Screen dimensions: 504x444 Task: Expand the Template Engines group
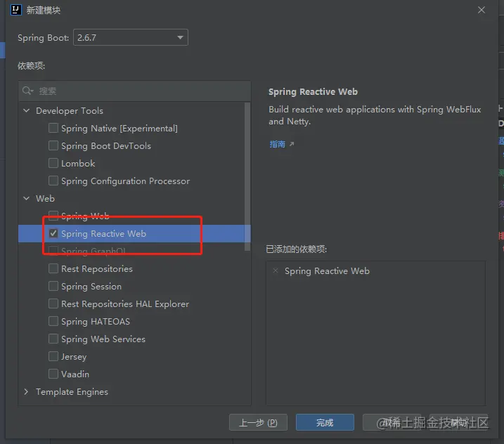pyautogui.click(x=27, y=391)
